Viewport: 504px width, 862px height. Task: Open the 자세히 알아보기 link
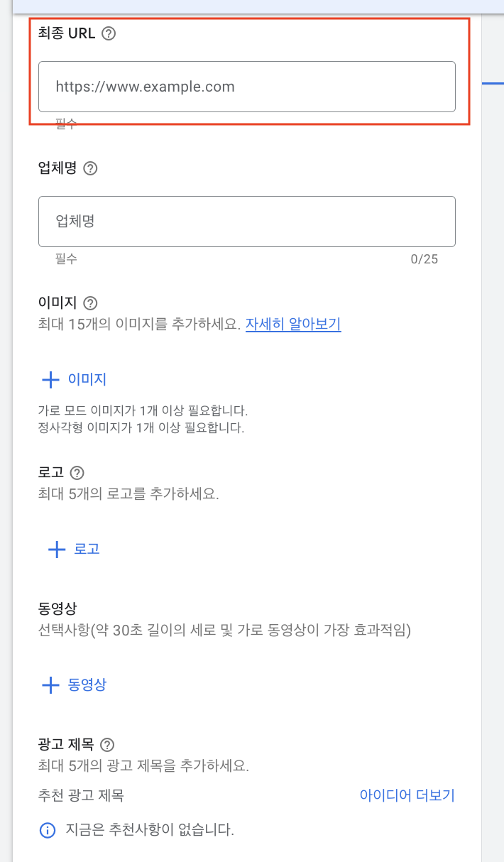pyautogui.click(x=292, y=324)
